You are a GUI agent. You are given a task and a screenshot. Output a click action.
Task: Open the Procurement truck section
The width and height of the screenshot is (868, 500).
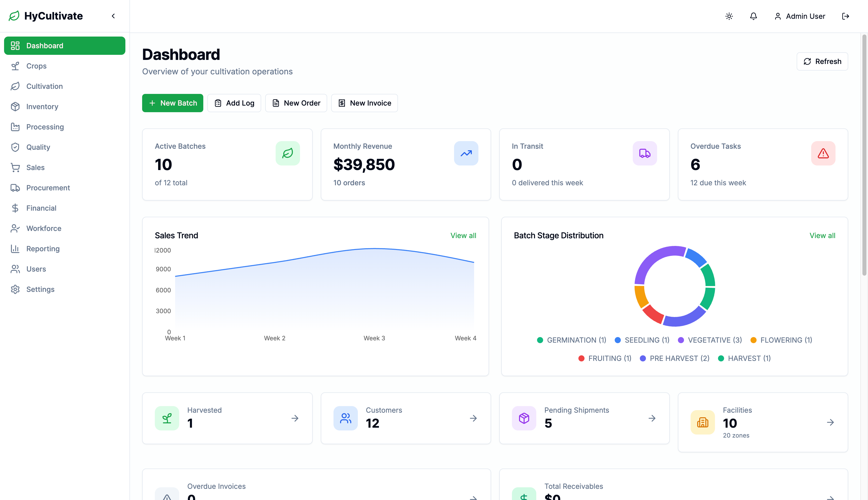(48, 188)
